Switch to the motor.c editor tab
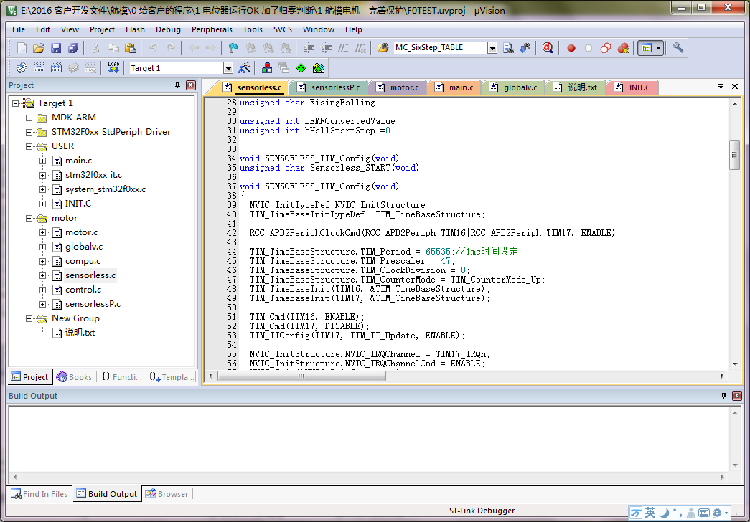750x522 pixels. tap(398, 88)
